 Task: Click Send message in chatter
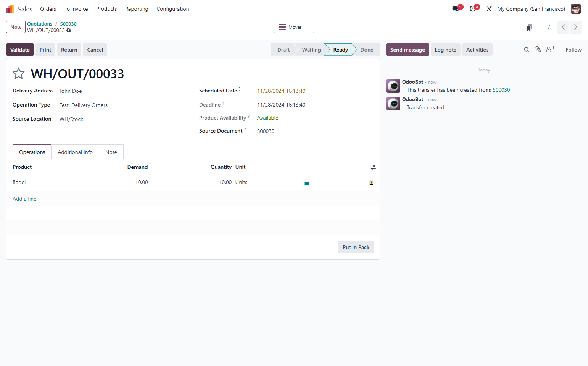pos(408,50)
